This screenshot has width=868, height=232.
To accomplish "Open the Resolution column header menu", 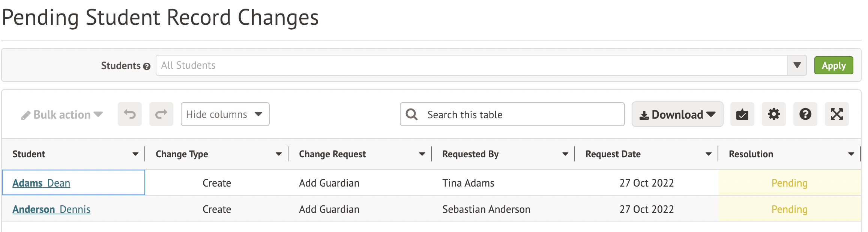I will click(851, 154).
